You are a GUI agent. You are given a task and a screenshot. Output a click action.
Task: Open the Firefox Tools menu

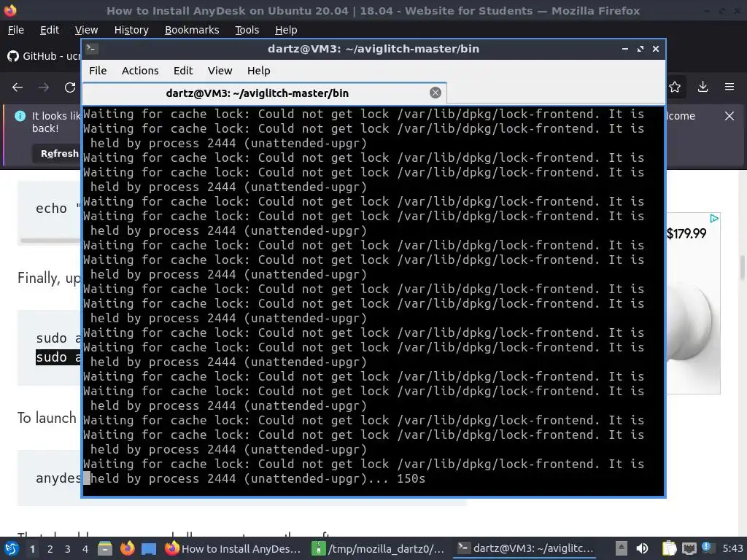click(x=247, y=30)
